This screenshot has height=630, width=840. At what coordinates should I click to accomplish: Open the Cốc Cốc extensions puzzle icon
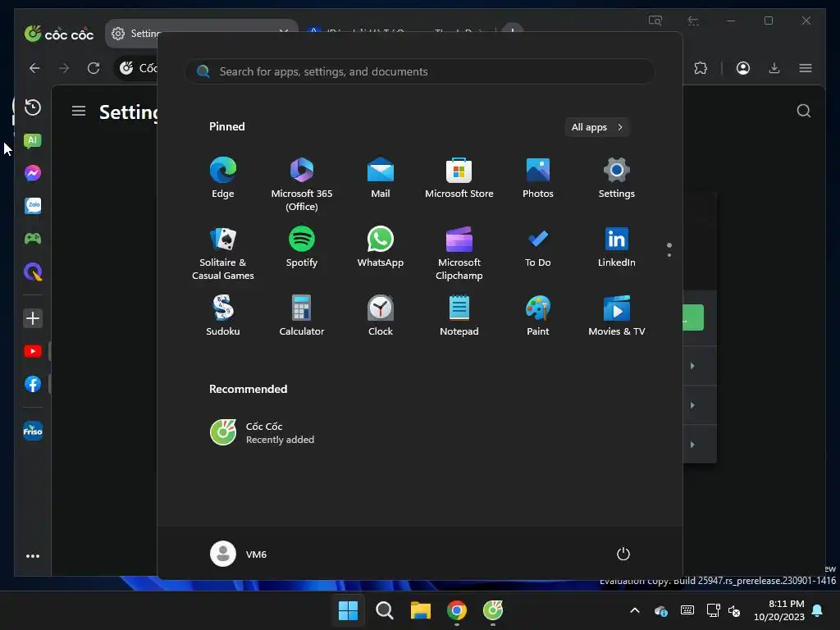coord(701,68)
